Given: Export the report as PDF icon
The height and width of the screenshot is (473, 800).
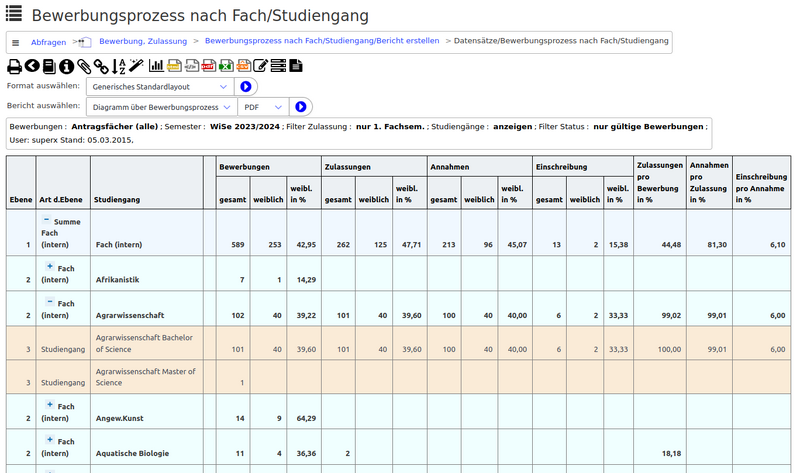Looking at the screenshot, I should pyautogui.click(x=208, y=65).
